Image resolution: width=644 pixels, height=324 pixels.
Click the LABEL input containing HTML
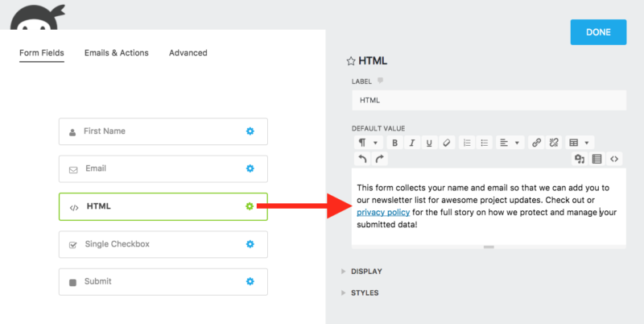(x=489, y=100)
